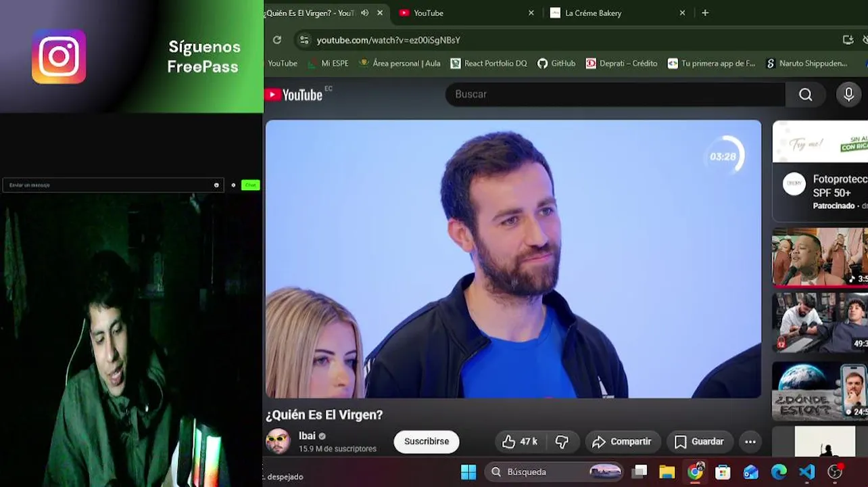Close the YouTube tab

pos(531,13)
